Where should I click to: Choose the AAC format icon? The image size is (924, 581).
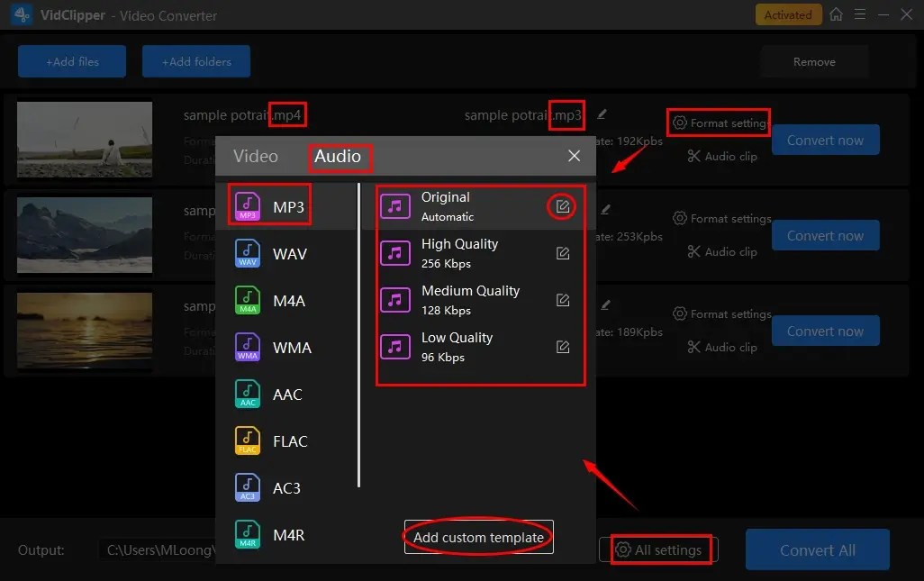coord(248,395)
